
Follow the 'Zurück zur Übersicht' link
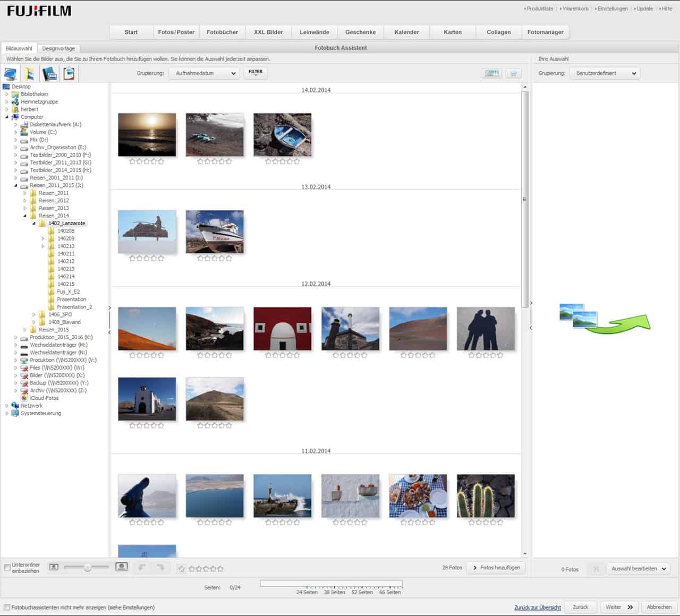(x=537, y=608)
